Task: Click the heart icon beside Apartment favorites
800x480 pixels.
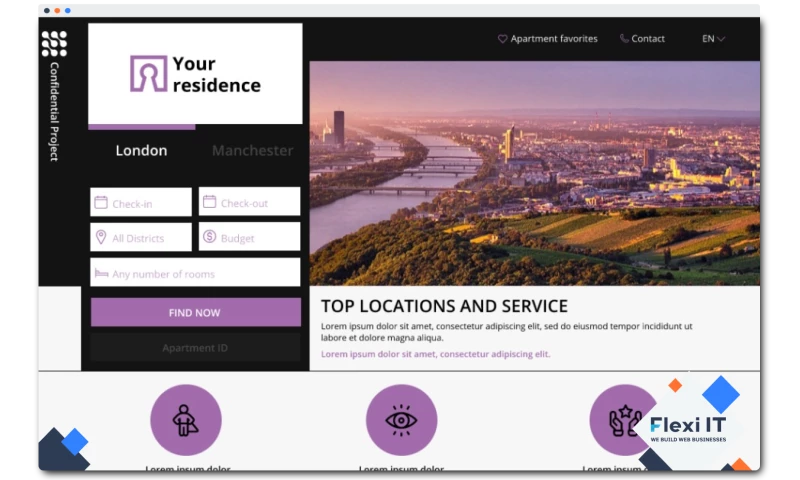Action: 502,39
